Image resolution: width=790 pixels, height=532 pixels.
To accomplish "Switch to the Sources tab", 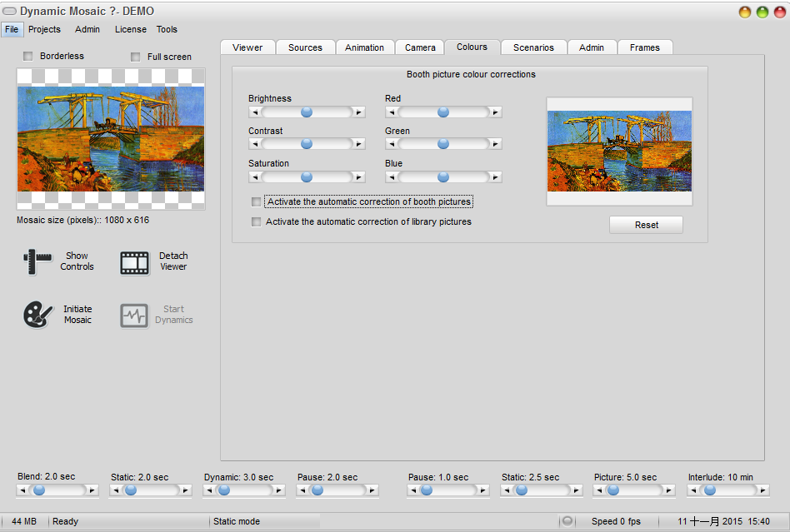I will 305,47.
